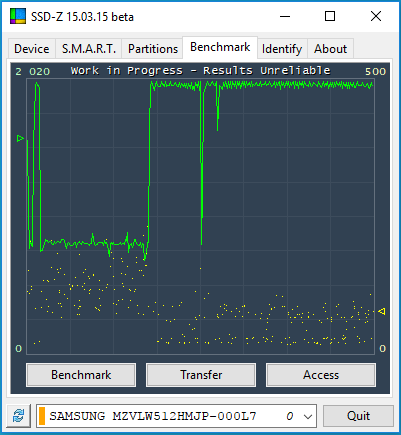The width and height of the screenshot is (401, 435).
Task: Maximize the SSD-Z window
Action: [330, 16]
